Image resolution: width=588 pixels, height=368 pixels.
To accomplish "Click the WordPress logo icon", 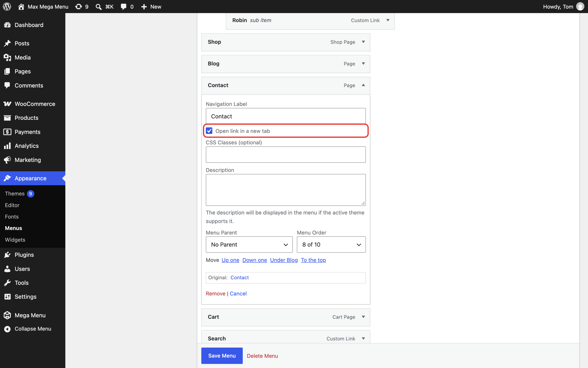I will (7, 7).
